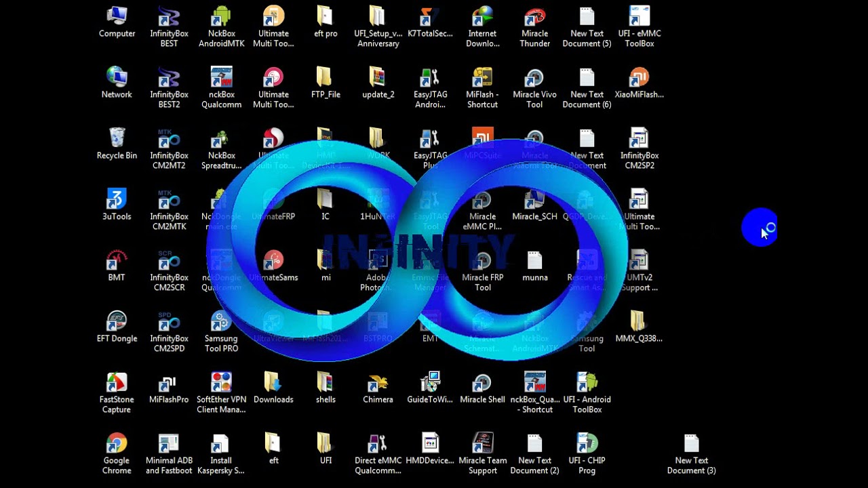Launch UFI - Android ToolBox
Image resolution: width=868 pixels, height=488 pixels.
[x=587, y=393]
